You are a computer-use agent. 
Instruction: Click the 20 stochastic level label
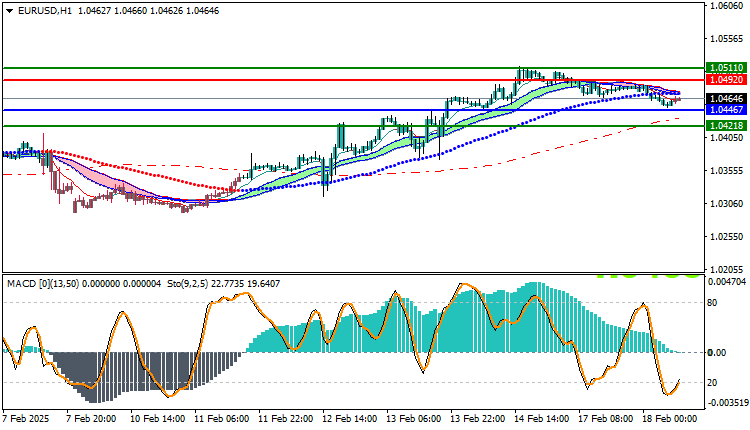[x=712, y=383]
